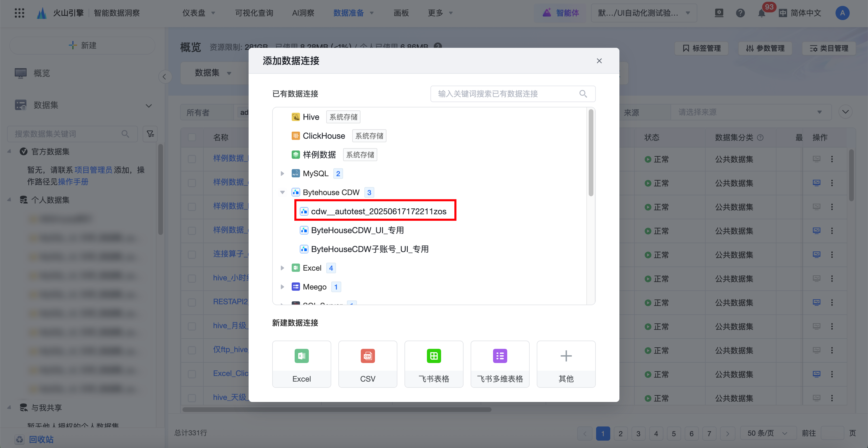Select ByteHouseCDW_UI_专用 connection
The height and width of the screenshot is (448, 868).
[x=357, y=230]
